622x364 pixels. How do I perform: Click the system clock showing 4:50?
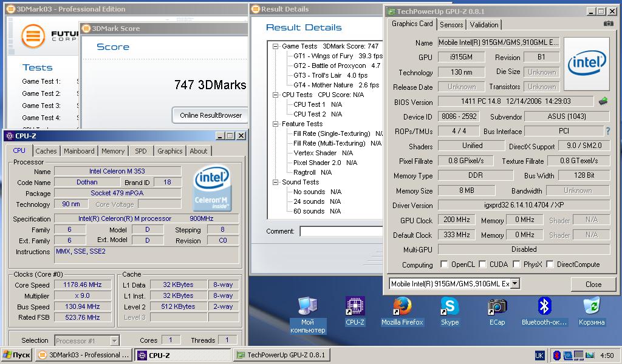pyautogui.click(x=607, y=356)
